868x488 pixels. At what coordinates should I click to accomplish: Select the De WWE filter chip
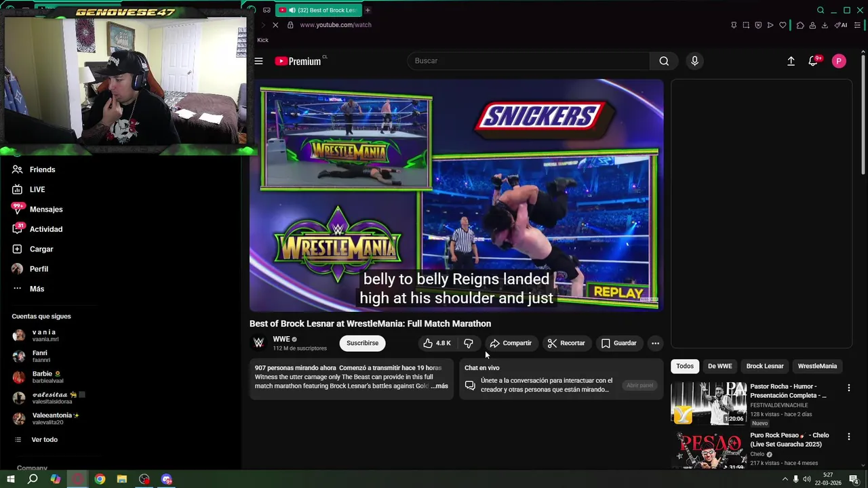click(719, 366)
